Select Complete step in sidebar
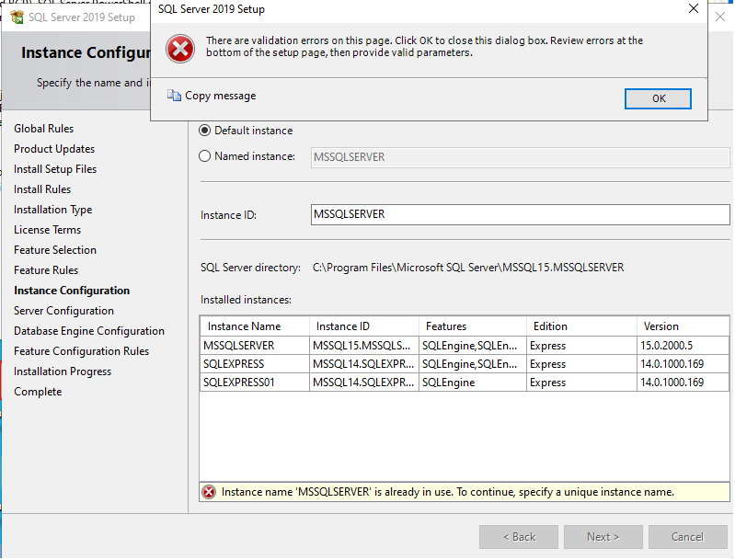 click(38, 392)
